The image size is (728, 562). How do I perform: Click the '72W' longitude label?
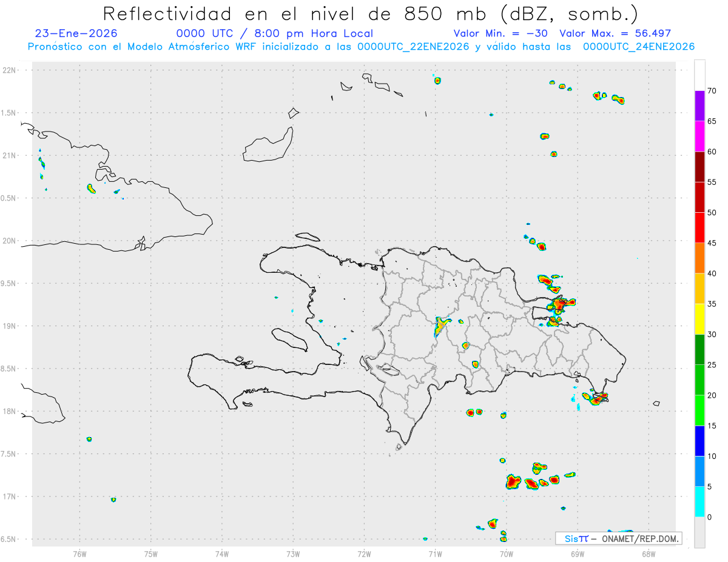pos(364,554)
